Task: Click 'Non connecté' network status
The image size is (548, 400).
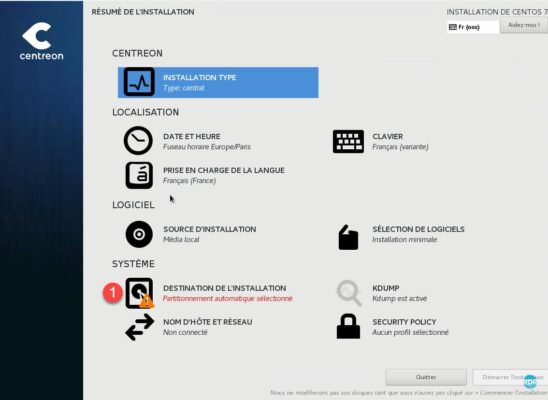Action: [x=185, y=332]
